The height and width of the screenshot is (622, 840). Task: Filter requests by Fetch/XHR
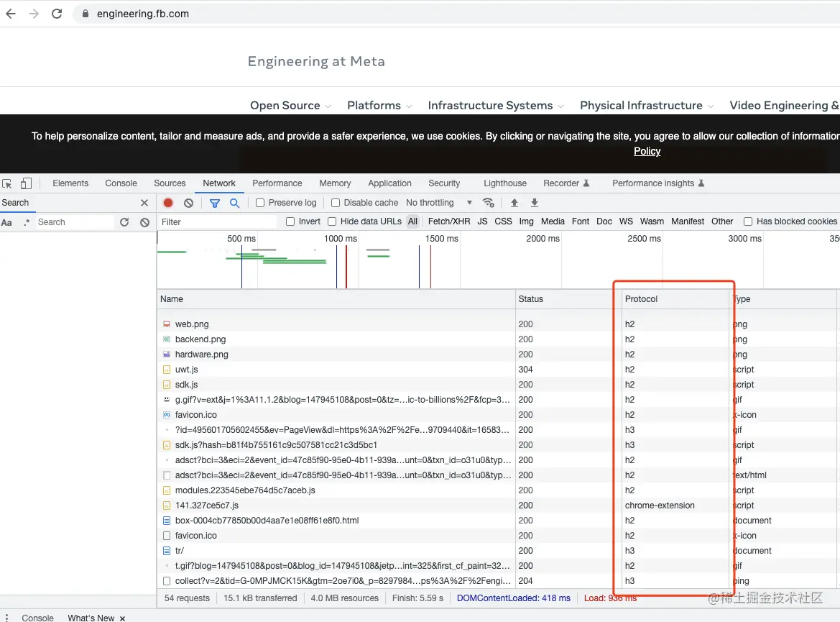point(449,221)
